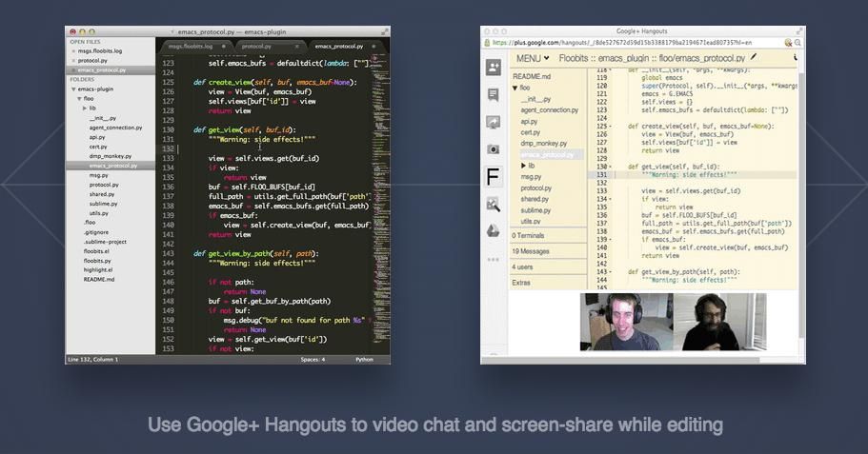
Task: Expand the lib folder in Sublime sidebar
Action: click(85, 108)
